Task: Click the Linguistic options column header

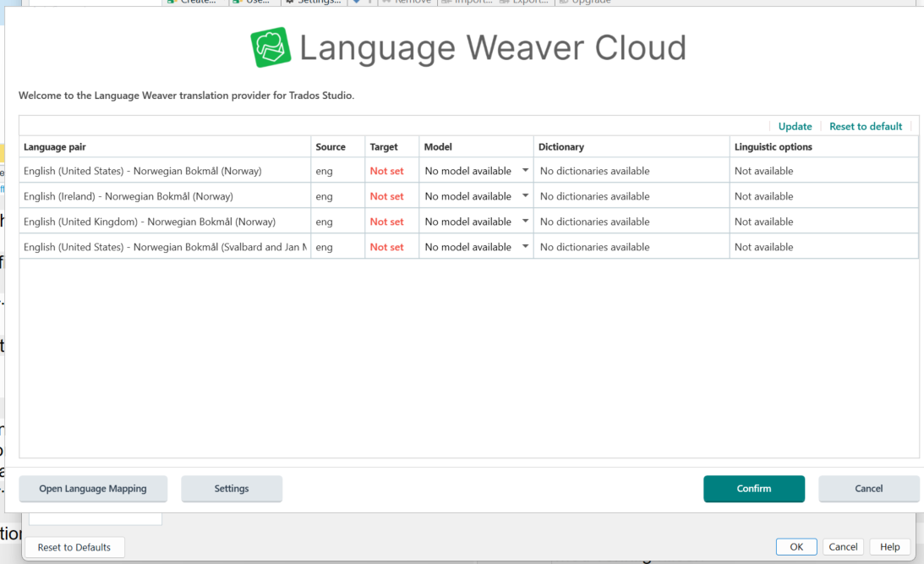Action: [823, 147]
